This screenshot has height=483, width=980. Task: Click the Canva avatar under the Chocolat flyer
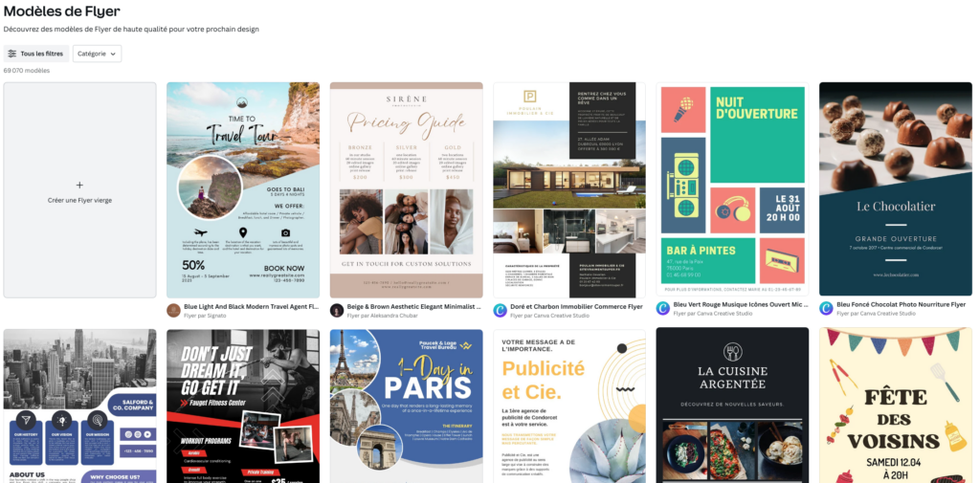826,309
